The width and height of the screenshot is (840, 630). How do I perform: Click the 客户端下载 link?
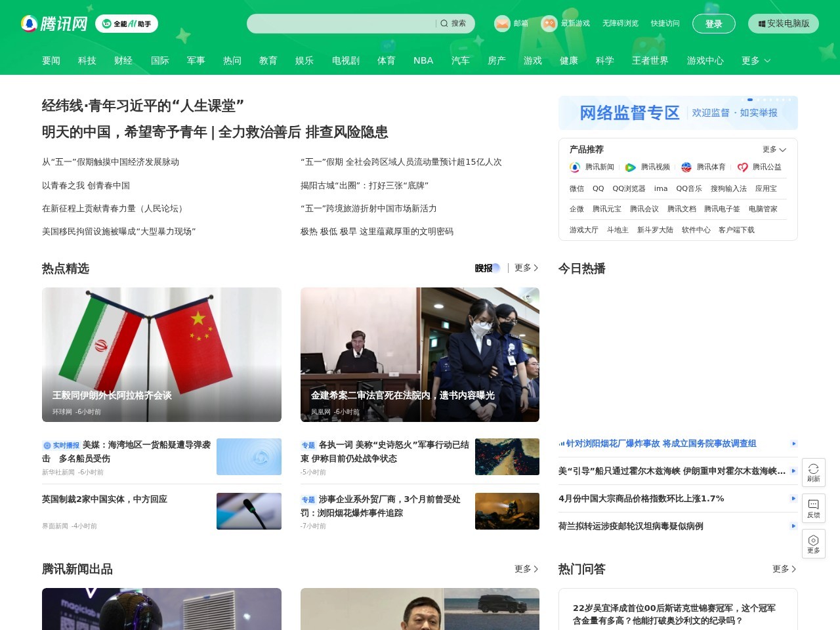coord(736,230)
